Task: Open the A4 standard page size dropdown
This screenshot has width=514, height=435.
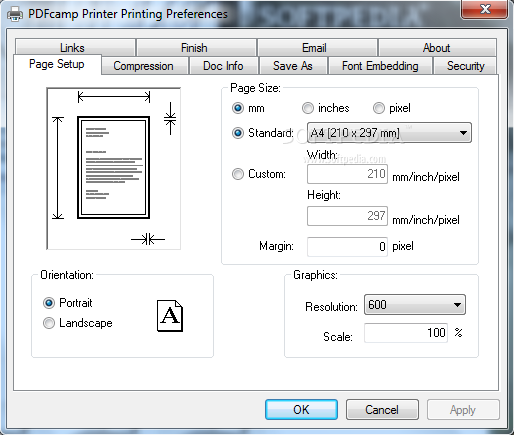Action: pos(389,133)
